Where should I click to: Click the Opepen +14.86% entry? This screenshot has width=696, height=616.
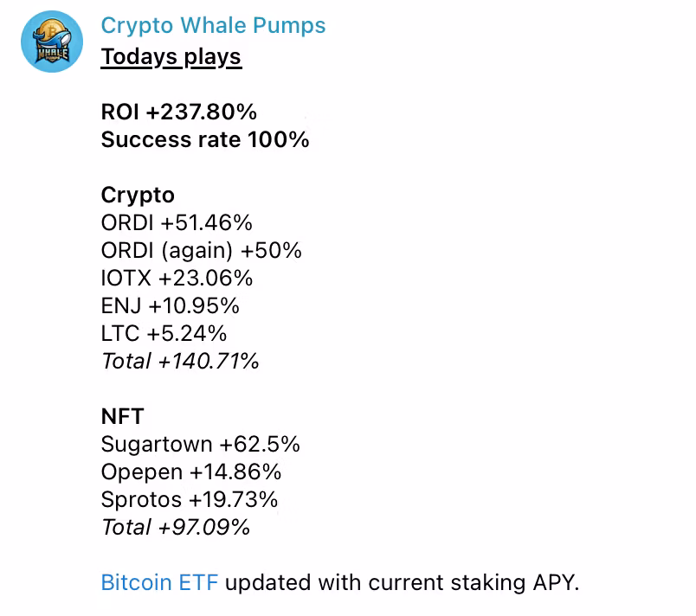(x=190, y=472)
